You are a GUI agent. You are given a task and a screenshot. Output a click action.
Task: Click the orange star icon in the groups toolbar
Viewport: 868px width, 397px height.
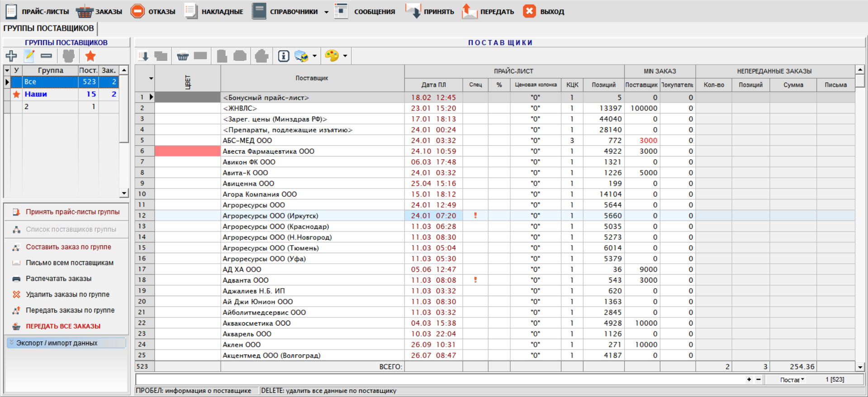[x=90, y=56]
